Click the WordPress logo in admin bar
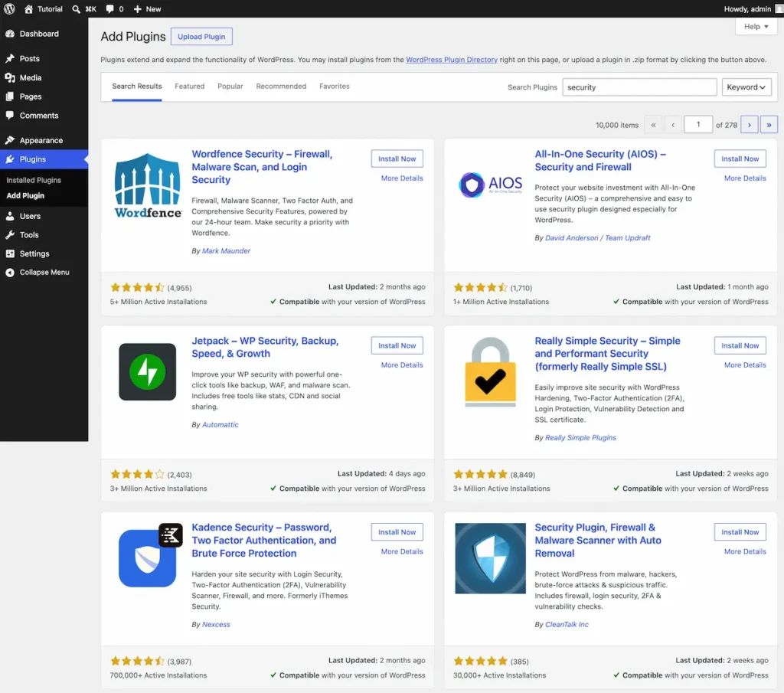 9,8
